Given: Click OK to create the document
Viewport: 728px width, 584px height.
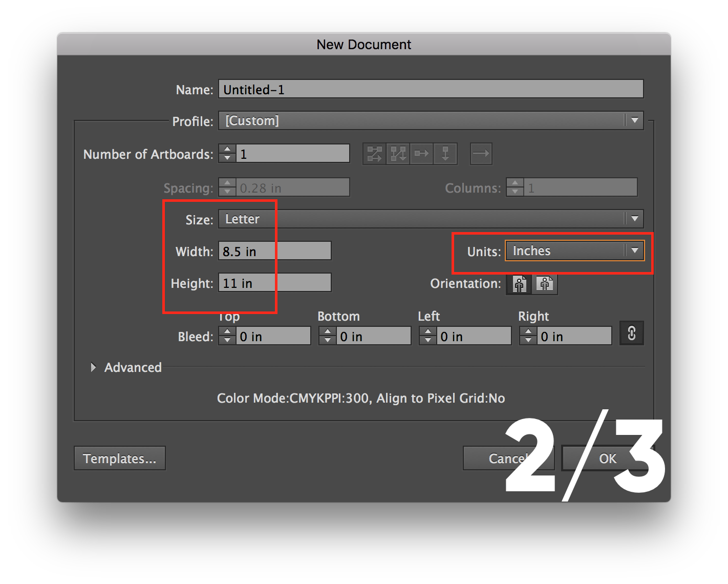Looking at the screenshot, I should pyautogui.click(x=607, y=458).
